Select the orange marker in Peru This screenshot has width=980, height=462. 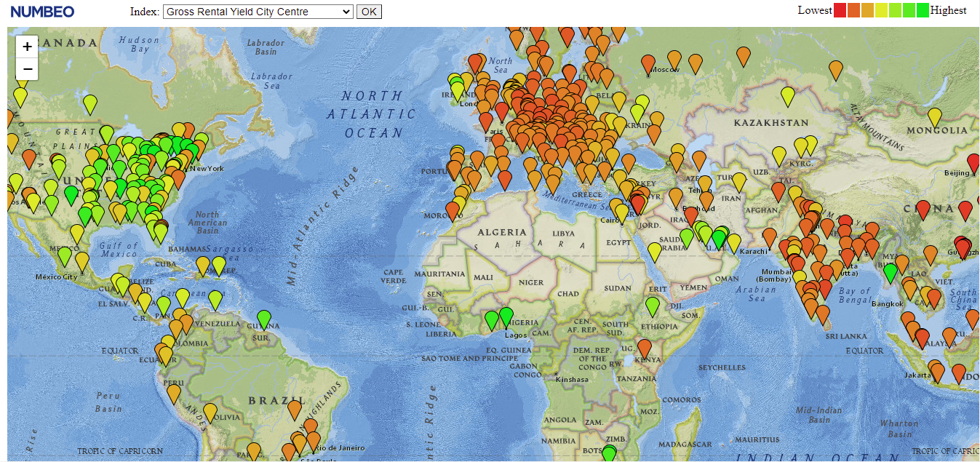[x=173, y=393]
